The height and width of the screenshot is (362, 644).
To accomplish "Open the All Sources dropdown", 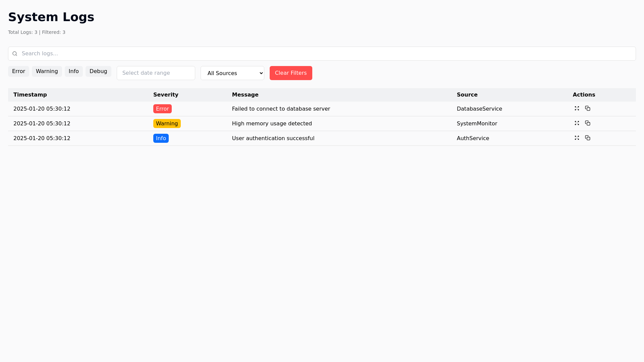I will (232, 73).
